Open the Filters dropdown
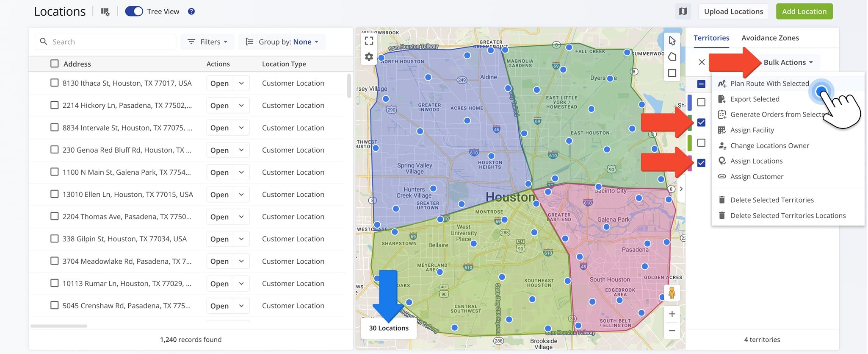868x354 pixels. point(207,42)
